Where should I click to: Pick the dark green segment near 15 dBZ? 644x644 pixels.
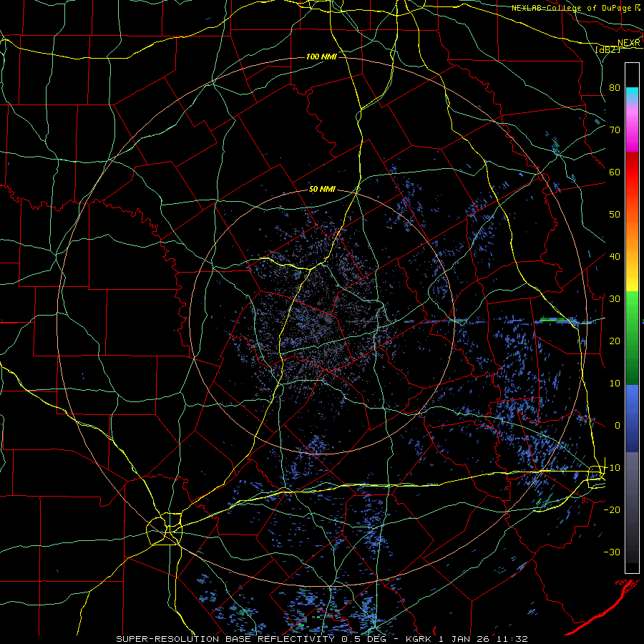pos(632,364)
